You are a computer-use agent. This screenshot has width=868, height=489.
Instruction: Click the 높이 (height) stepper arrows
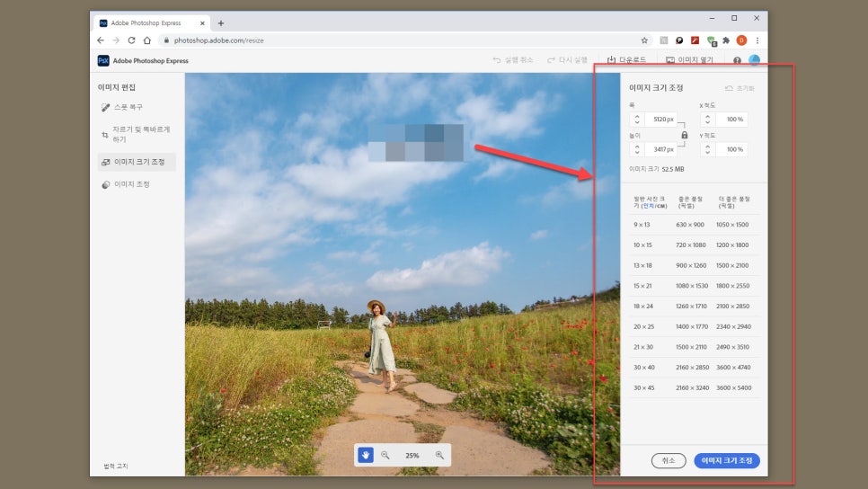(x=637, y=149)
